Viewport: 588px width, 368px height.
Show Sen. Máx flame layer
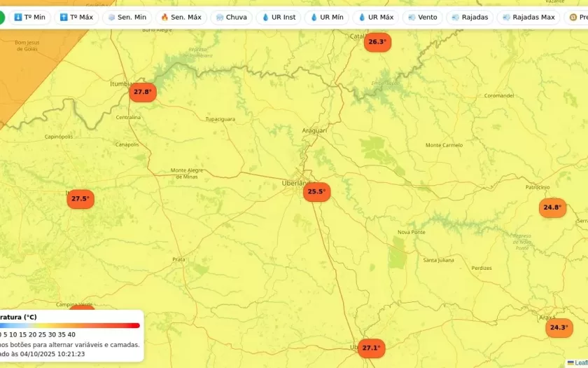(x=181, y=17)
